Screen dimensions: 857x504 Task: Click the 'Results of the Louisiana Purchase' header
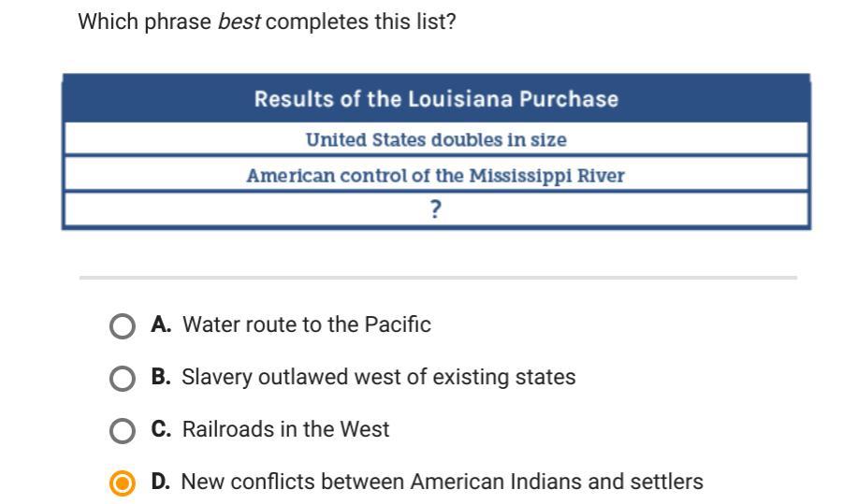pyautogui.click(x=436, y=99)
